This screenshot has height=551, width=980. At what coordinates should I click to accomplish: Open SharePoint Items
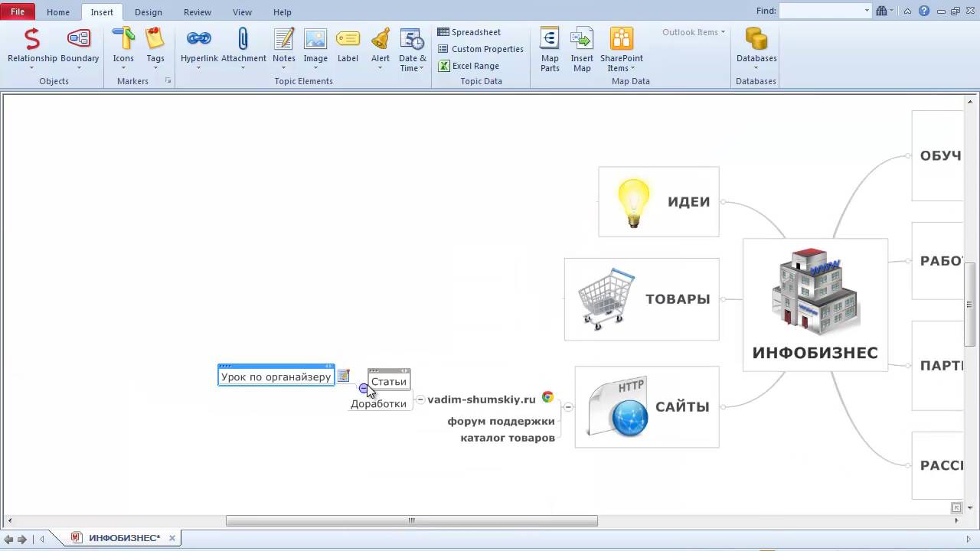pos(622,49)
